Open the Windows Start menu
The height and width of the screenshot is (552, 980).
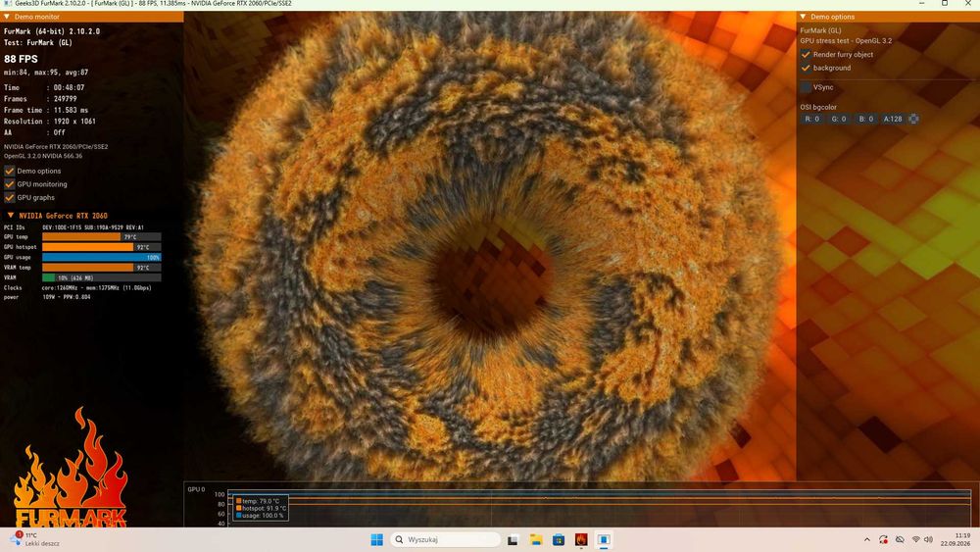[x=377, y=539]
